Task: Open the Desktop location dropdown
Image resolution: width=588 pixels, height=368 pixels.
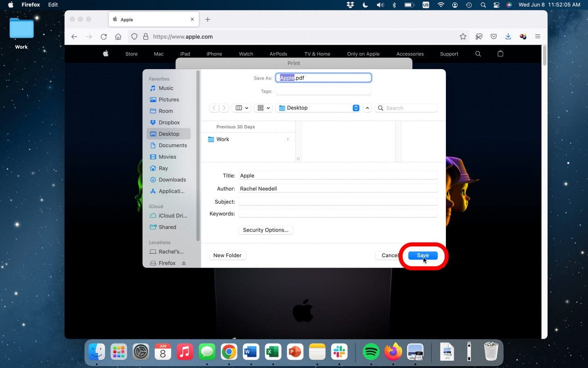Action: click(x=356, y=108)
